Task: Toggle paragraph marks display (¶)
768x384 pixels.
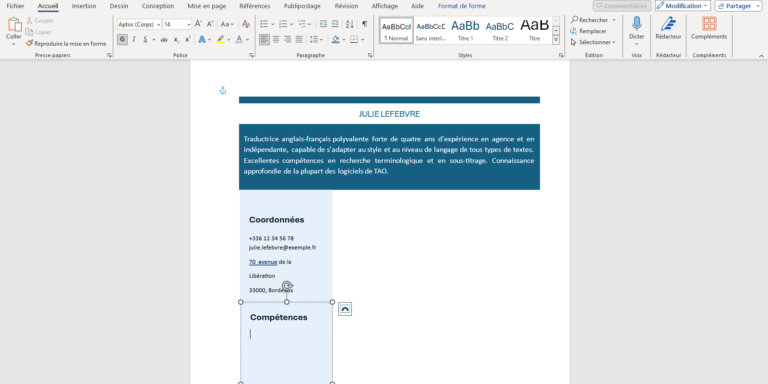Action: coord(364,24)
